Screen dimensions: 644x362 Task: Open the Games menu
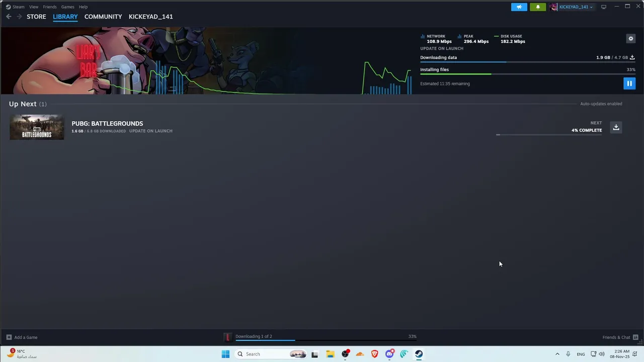67,7
